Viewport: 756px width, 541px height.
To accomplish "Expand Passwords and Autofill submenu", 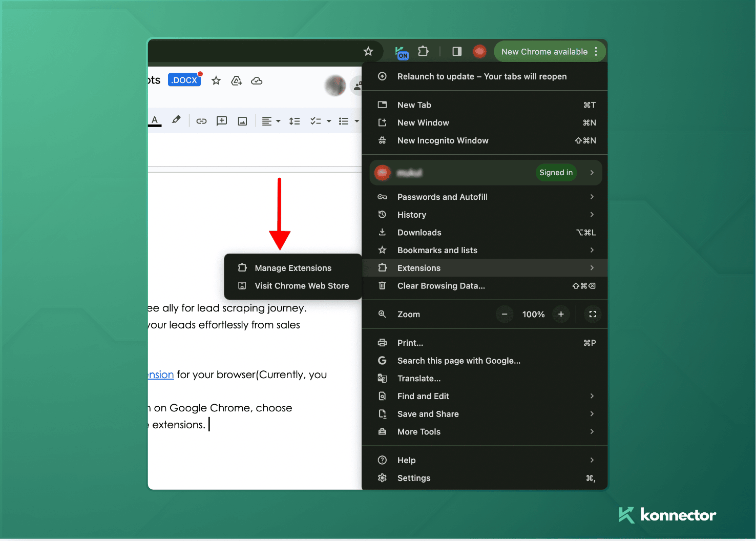I will pyautogui.click(x=485, y=197).
